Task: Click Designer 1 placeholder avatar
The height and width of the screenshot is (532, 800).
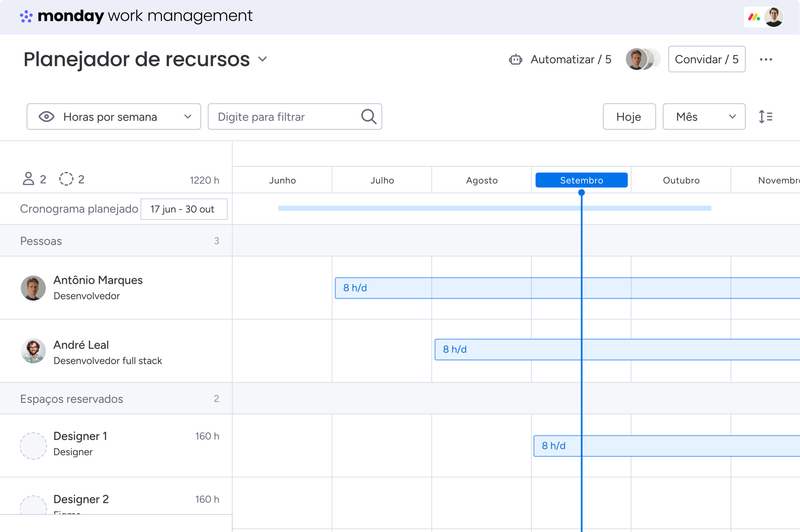Action: tap(33, 446)
